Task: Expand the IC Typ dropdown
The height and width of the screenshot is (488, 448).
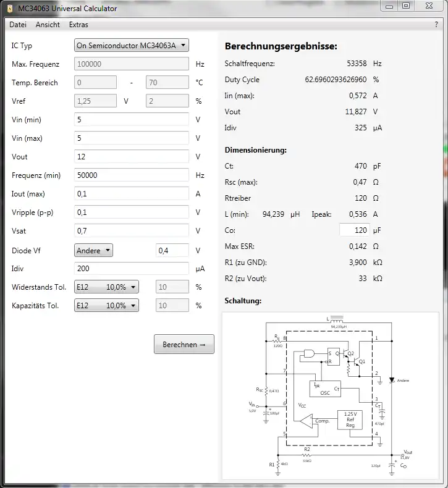Action: [x=132, y=46]
